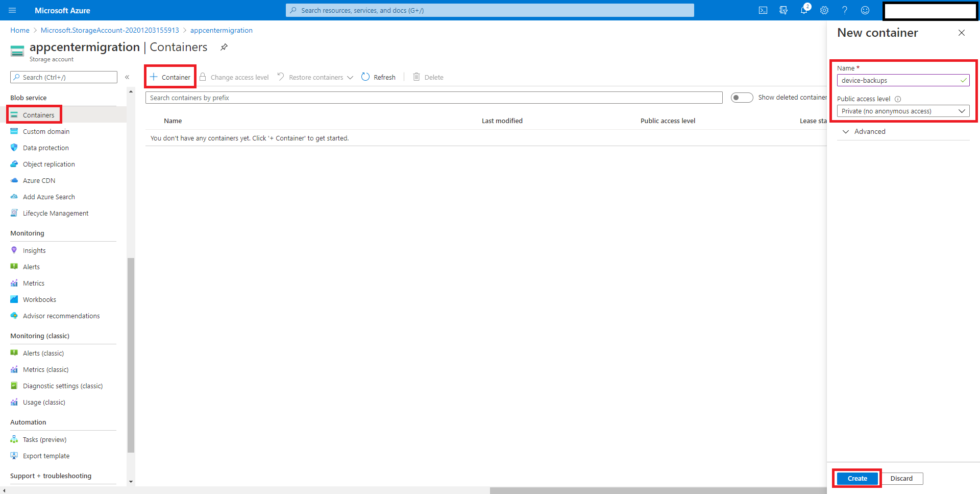This screenshot has width=980, height=494.
Task: Open the notifications bell
Action: (804, 10)
